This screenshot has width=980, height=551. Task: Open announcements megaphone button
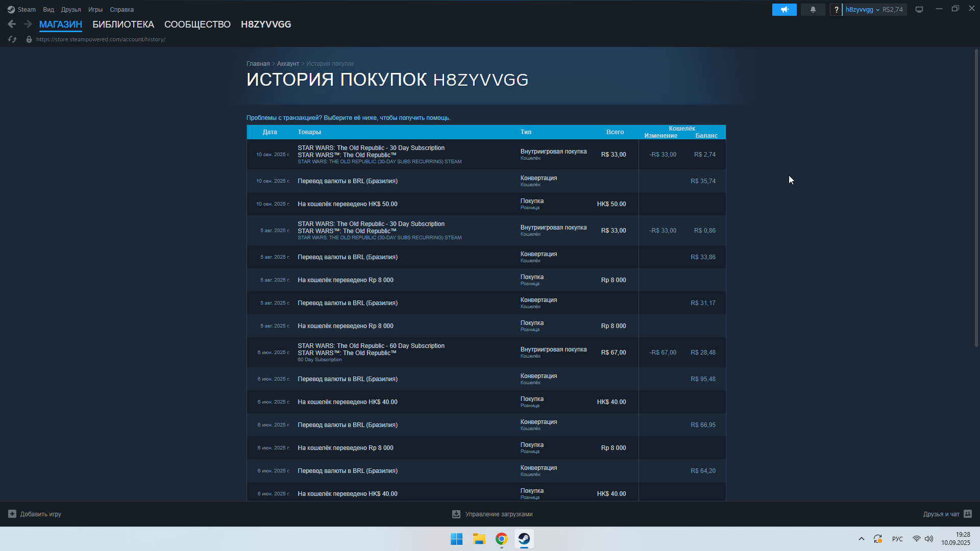tap(785, 10)
